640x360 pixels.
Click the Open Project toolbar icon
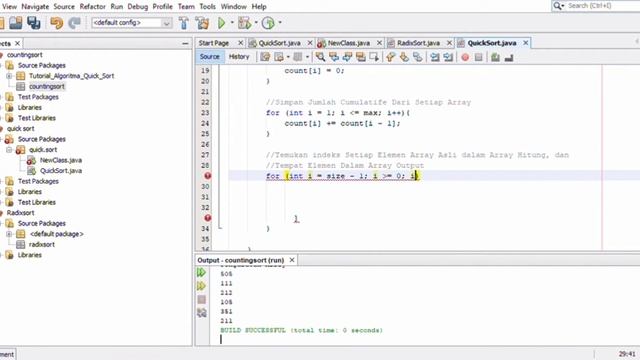coord(16,23)
